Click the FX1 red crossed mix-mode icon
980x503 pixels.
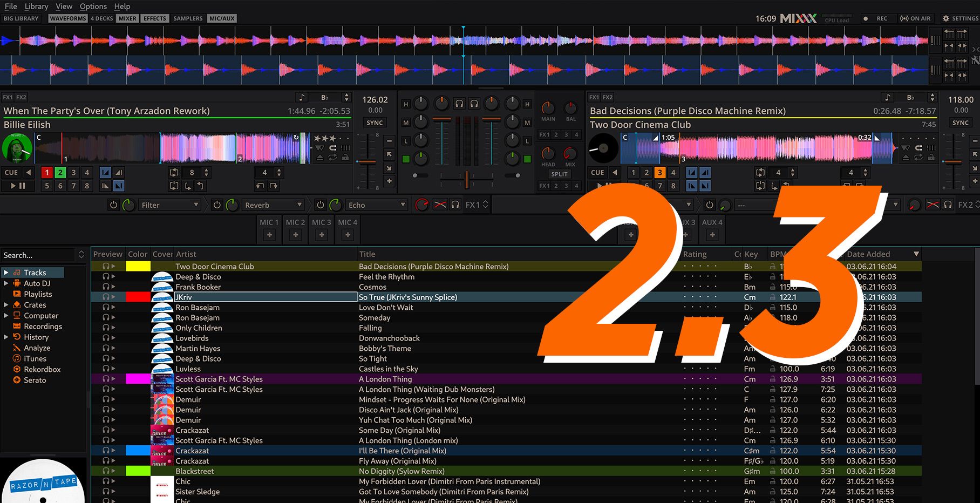click(x=440, y=205)
